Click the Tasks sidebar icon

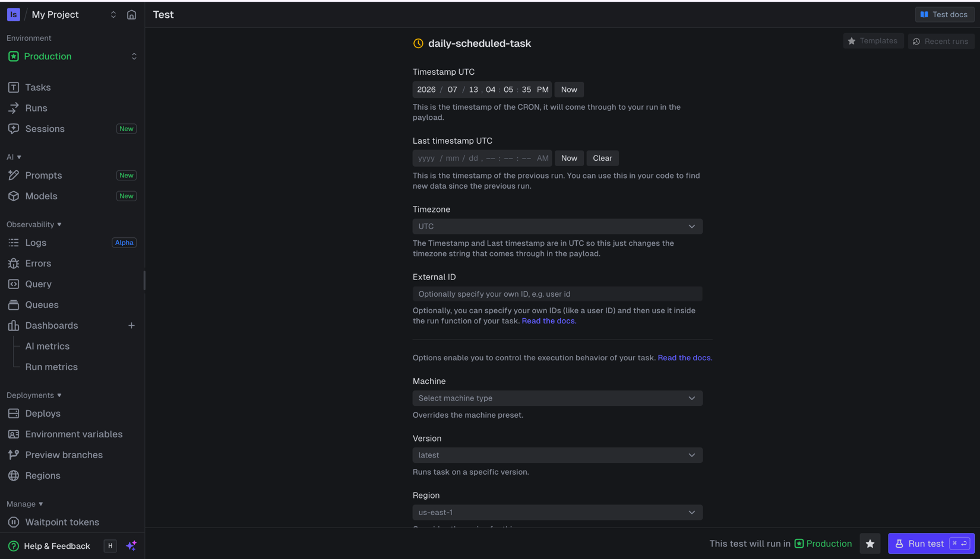[14, 87]
